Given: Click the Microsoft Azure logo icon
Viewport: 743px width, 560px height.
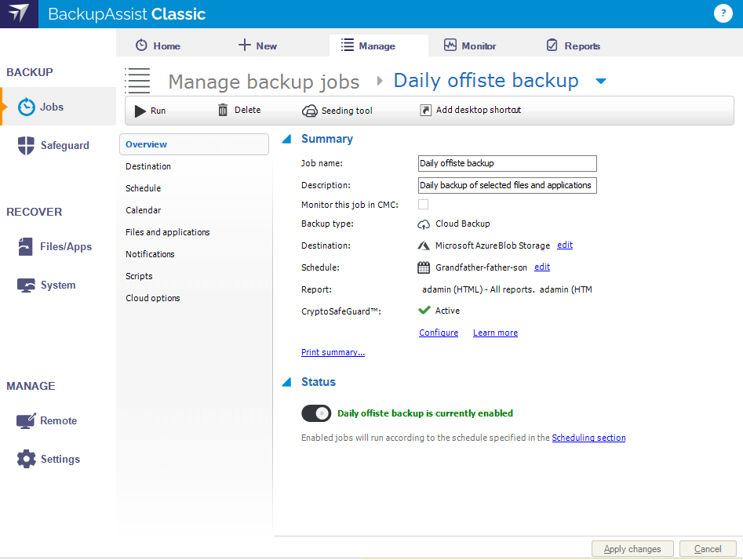Looking at the screenshot, I should tap(424, 245).
